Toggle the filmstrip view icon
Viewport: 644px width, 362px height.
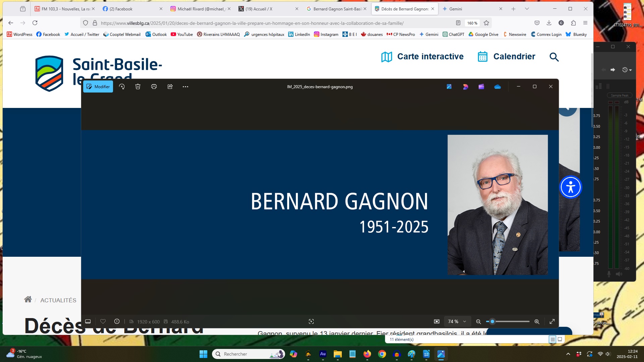click(88, 321)
